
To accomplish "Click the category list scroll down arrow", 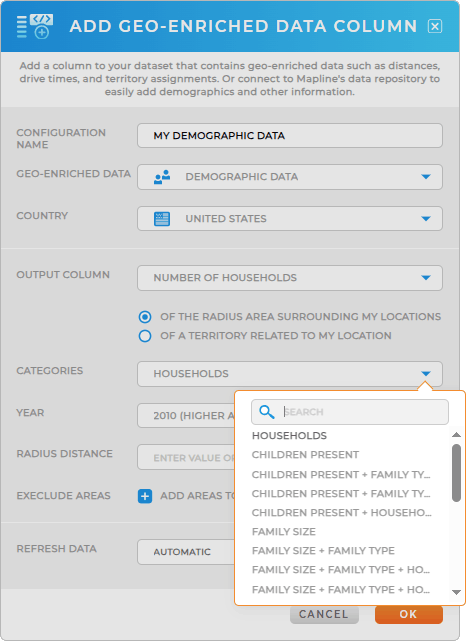I will click(x=456, y=592).
